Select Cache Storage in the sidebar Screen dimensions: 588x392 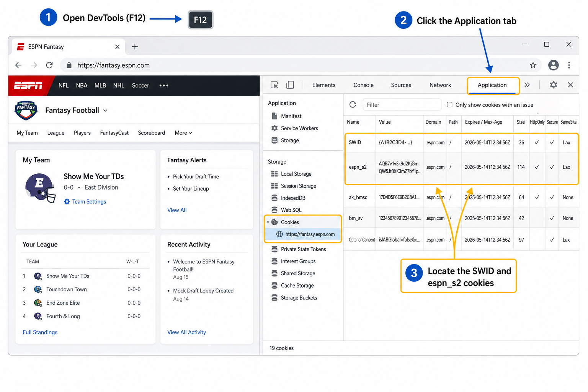click(x=297, y=286)
